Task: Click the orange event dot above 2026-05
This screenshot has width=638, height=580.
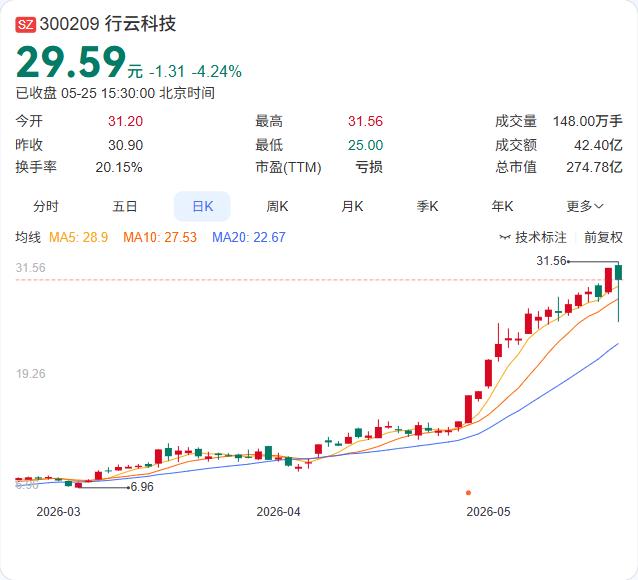Action: [468, 493]
